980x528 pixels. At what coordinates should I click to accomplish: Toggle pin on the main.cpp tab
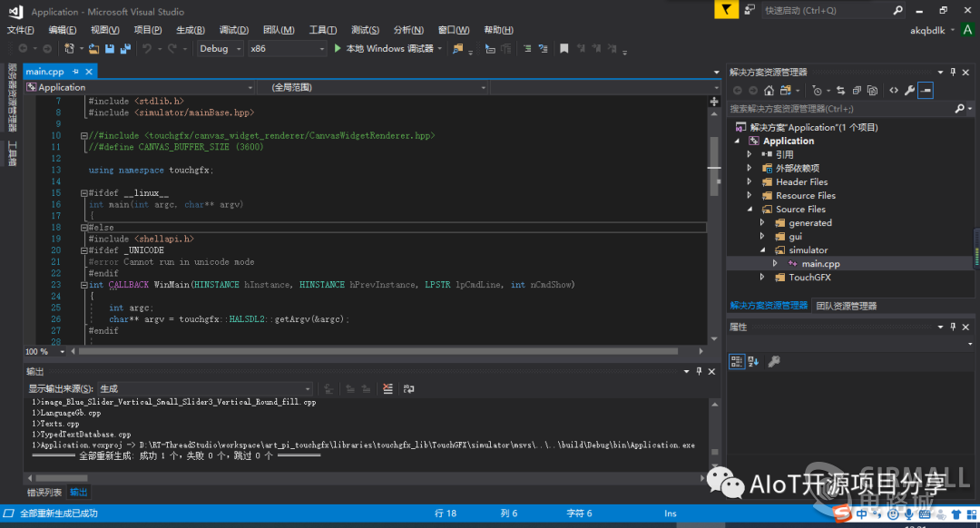tap(75, 72)
